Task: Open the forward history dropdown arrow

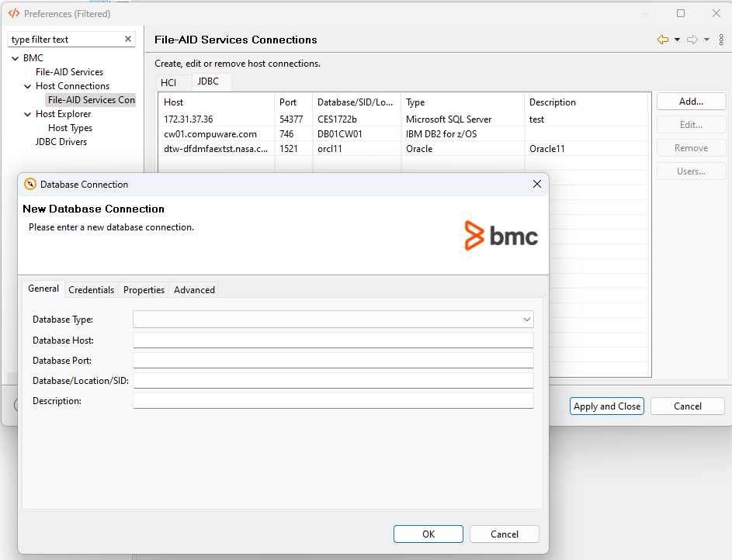Action: click(707, 40)
